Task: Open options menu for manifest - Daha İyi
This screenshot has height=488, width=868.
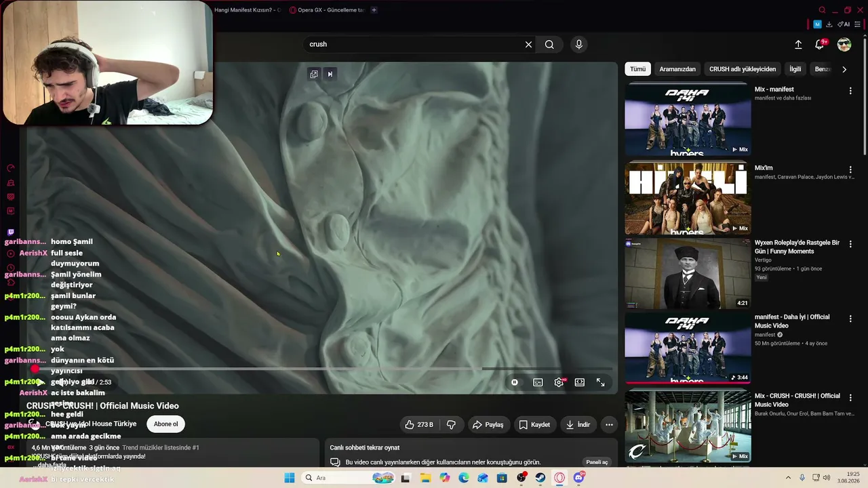Action: 850,319
